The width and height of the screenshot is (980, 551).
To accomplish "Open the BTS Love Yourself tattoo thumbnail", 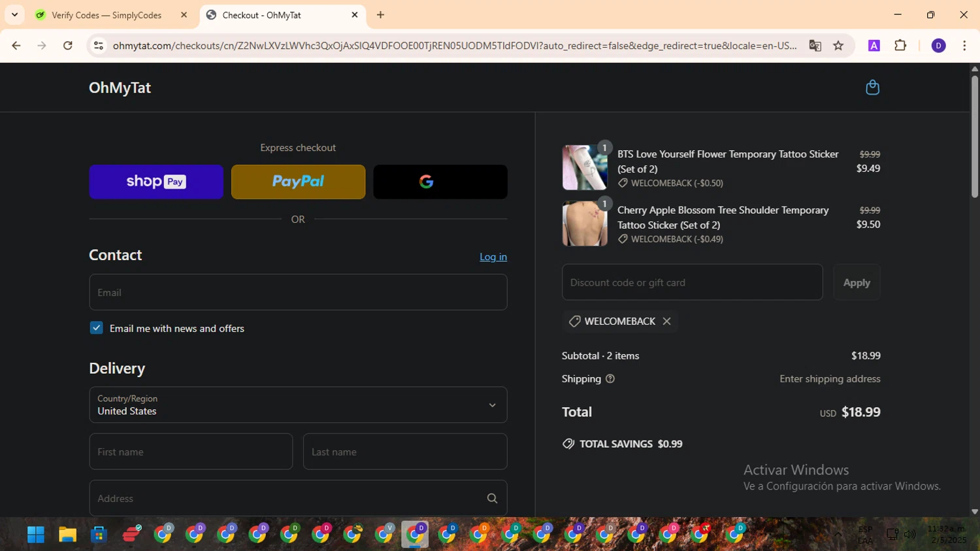I will [585, 168].
